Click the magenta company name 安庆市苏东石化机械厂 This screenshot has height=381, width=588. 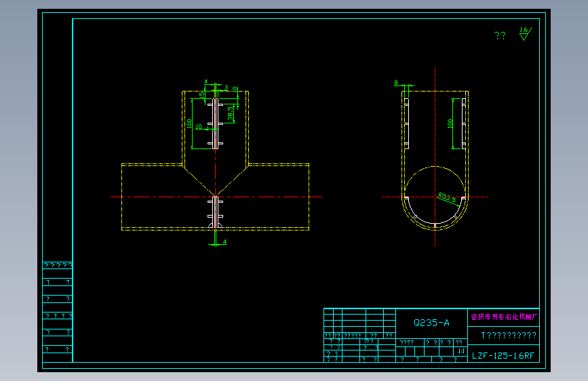(504, 317)
